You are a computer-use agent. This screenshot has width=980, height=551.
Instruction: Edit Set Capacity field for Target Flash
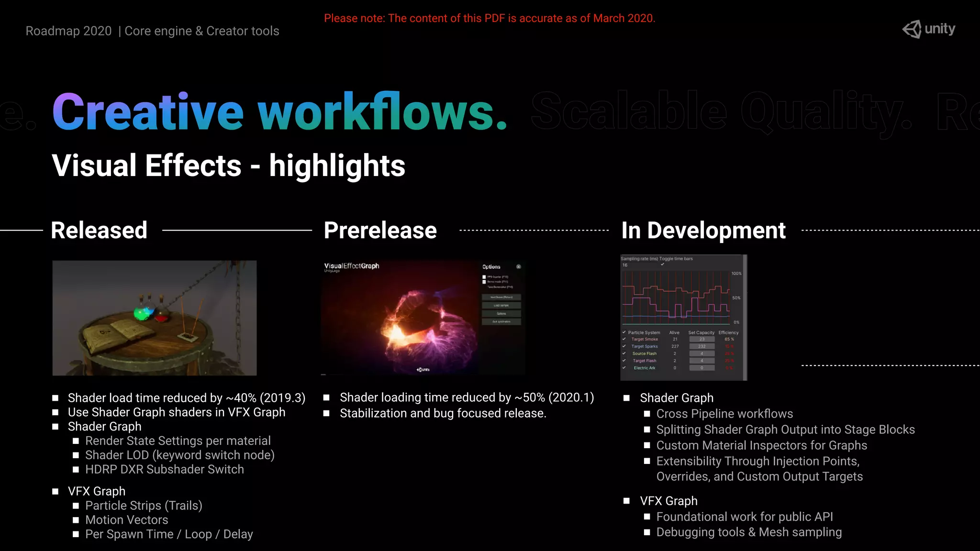tap(702, 361)
